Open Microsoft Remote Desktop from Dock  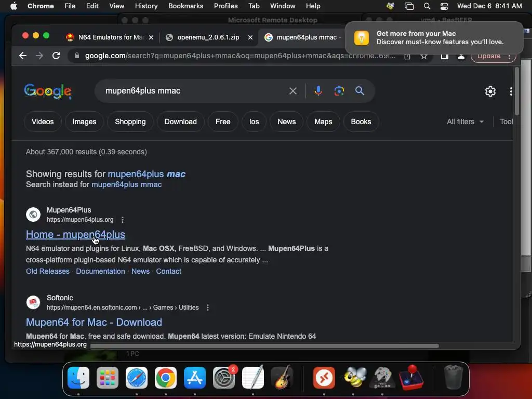[x=324, y=378]
